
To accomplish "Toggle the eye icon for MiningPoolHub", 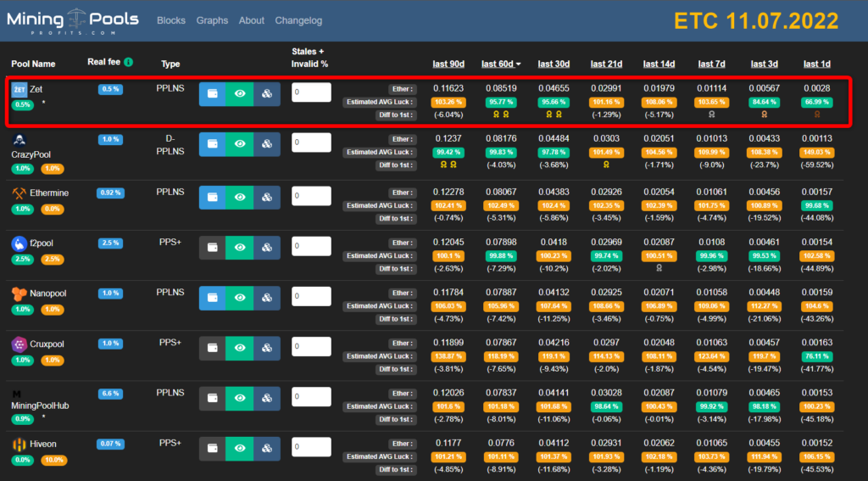I will point(240,398).
